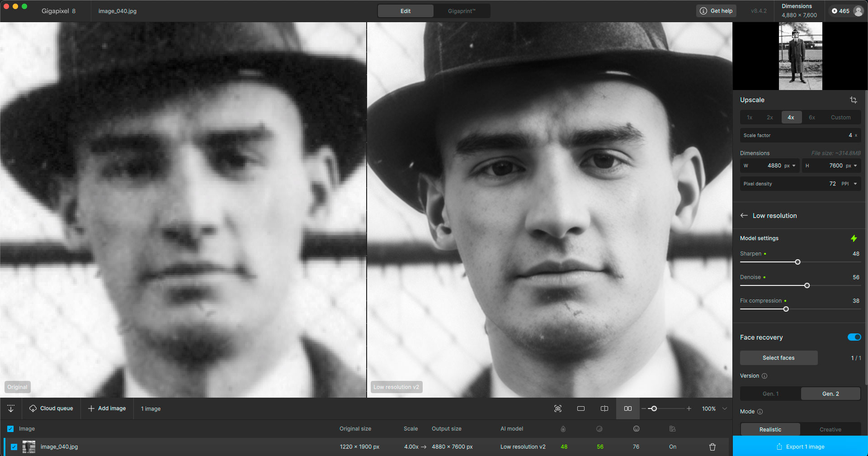Expand the 100% zoom level dropdown
868x456 pixels.
click(725, 408)
